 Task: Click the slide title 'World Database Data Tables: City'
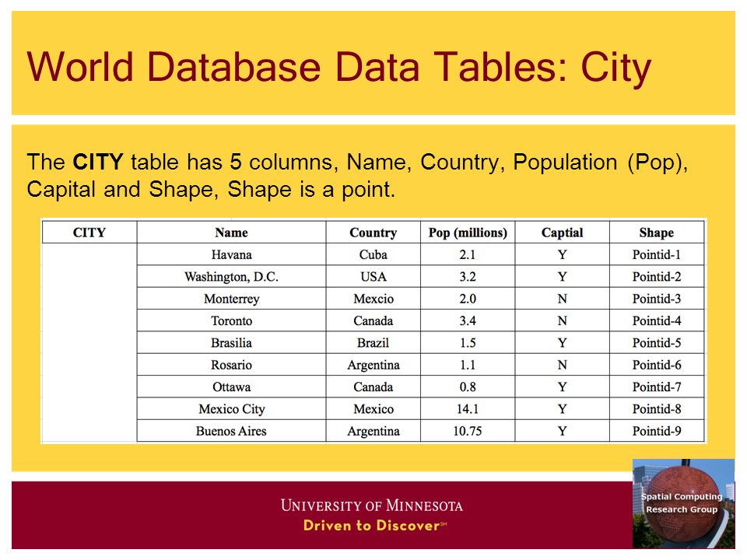point(338,68)
